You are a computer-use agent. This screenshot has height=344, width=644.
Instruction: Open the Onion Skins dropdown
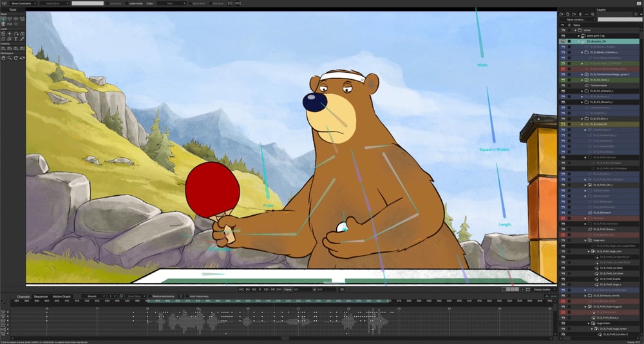point(135,296)
